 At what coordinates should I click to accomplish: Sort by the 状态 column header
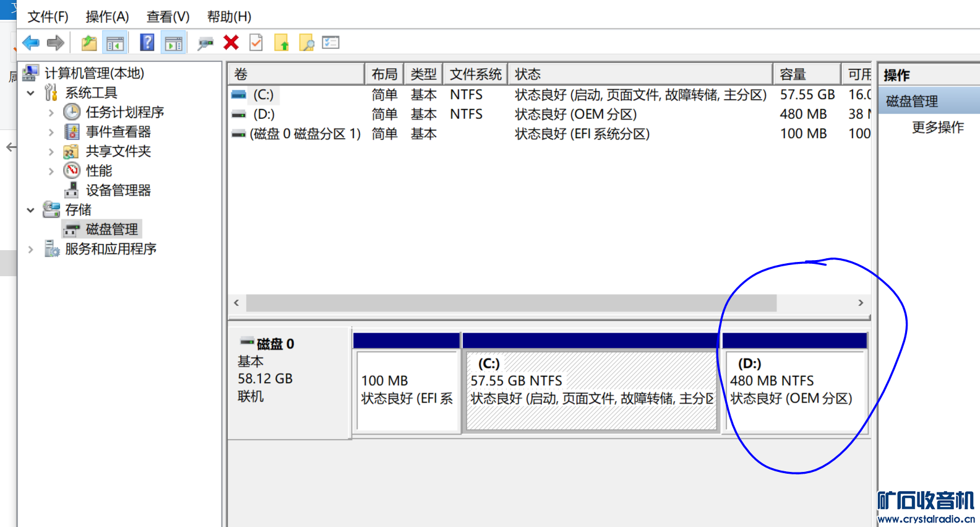click(x=640, y=74)
